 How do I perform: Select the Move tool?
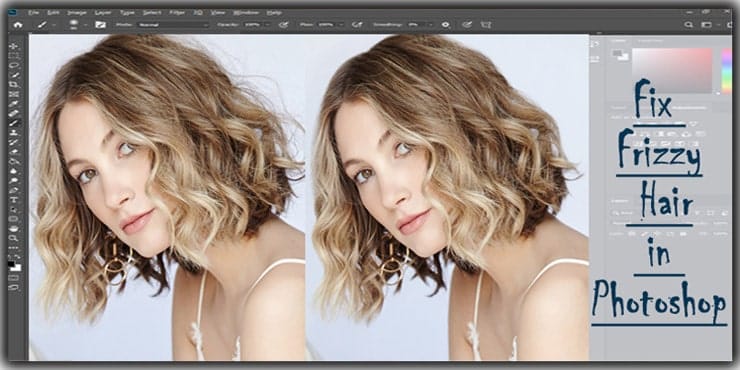click(x=13, y=46)
